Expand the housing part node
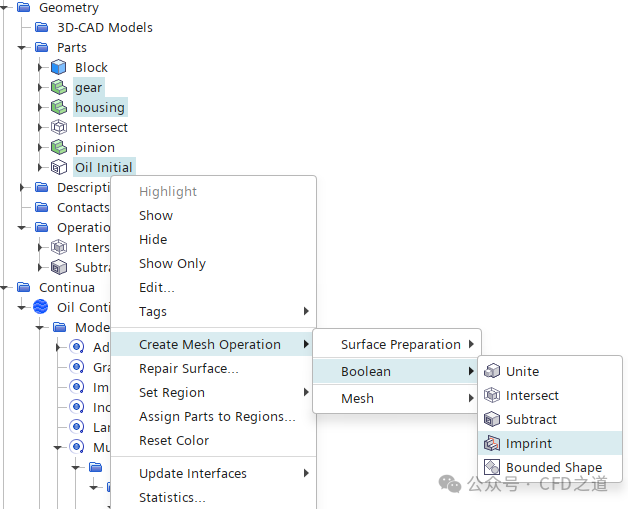 pos(41,107)
